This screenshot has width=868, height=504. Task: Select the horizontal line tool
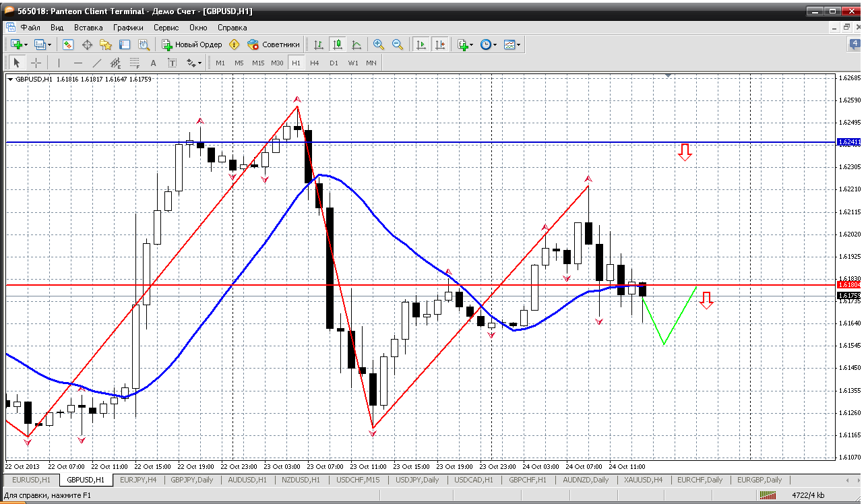(x=78, y=63)
